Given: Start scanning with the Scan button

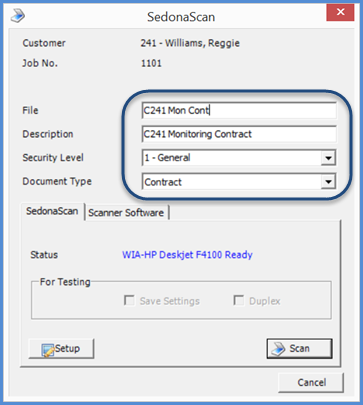Looking at the screenshot, I should point(299,349).
